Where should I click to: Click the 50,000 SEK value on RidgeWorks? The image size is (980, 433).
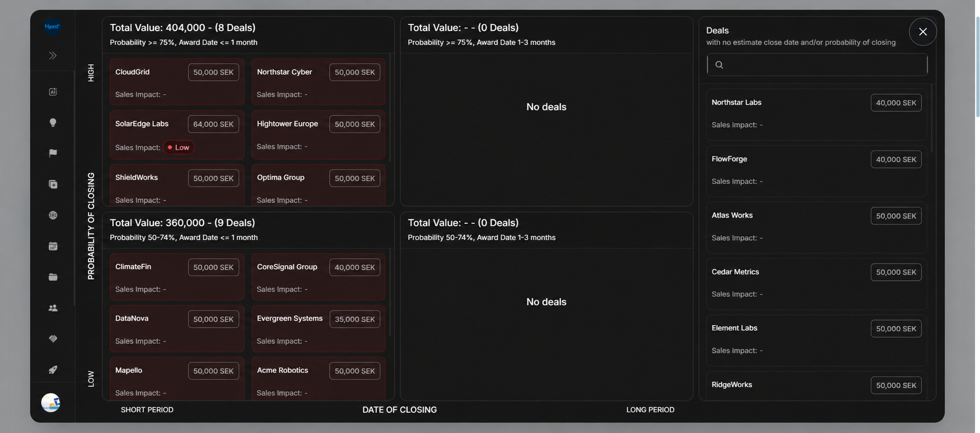896,385
